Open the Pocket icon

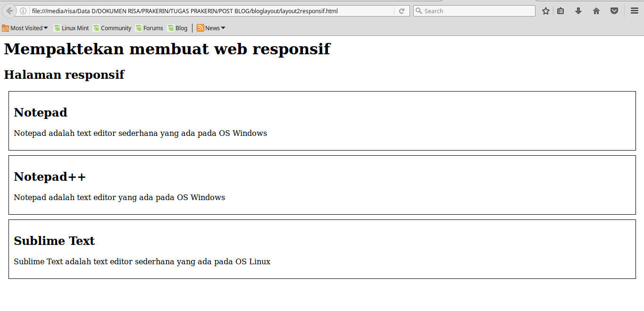[614, 11]
